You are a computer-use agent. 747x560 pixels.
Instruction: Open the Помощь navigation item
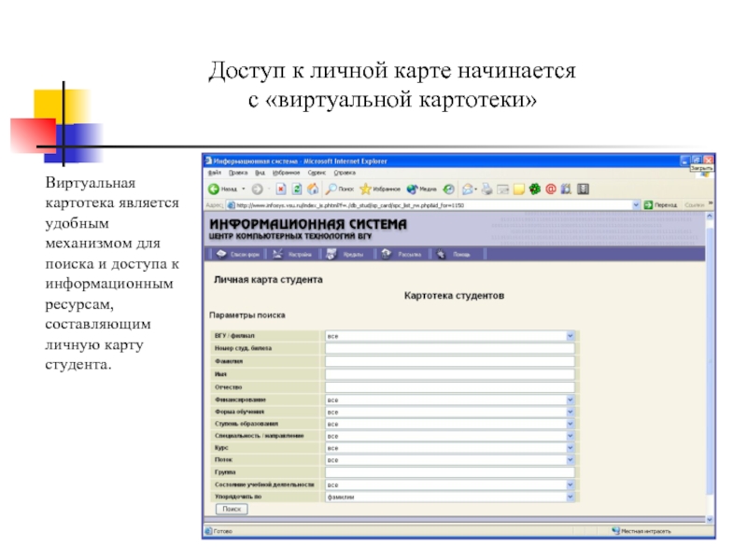tap(454, 254)
